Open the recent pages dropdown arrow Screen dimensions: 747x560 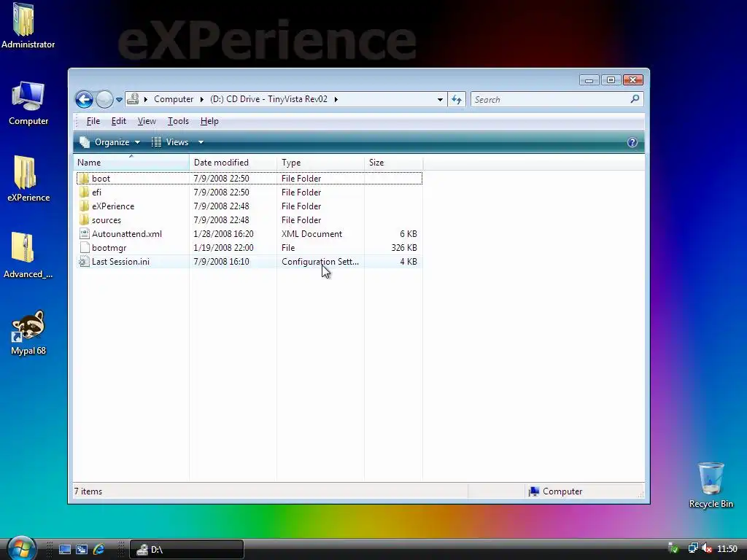pyautogui.click(x=119, y=99)
